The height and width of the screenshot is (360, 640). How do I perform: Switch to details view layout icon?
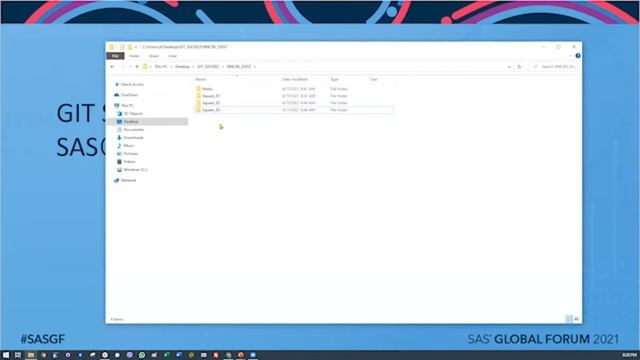[x=569, y=319]
